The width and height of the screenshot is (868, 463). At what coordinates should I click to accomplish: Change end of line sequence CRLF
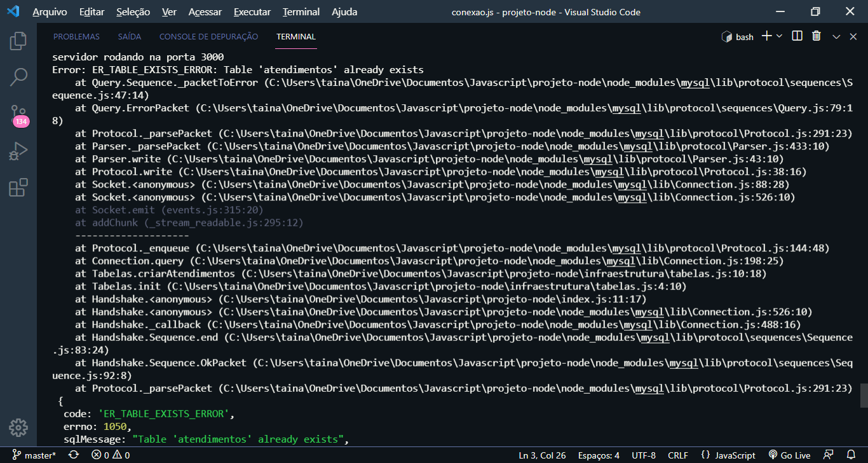678,455
